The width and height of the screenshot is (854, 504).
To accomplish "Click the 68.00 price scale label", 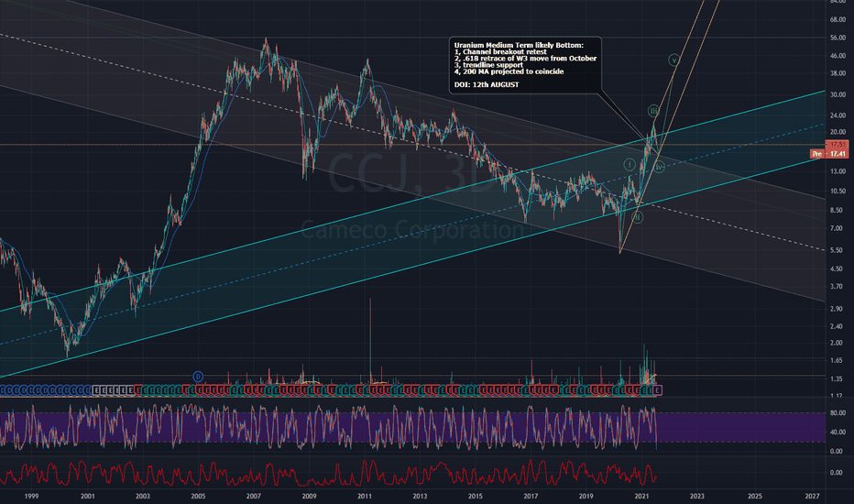I will (x=838, y=20).
